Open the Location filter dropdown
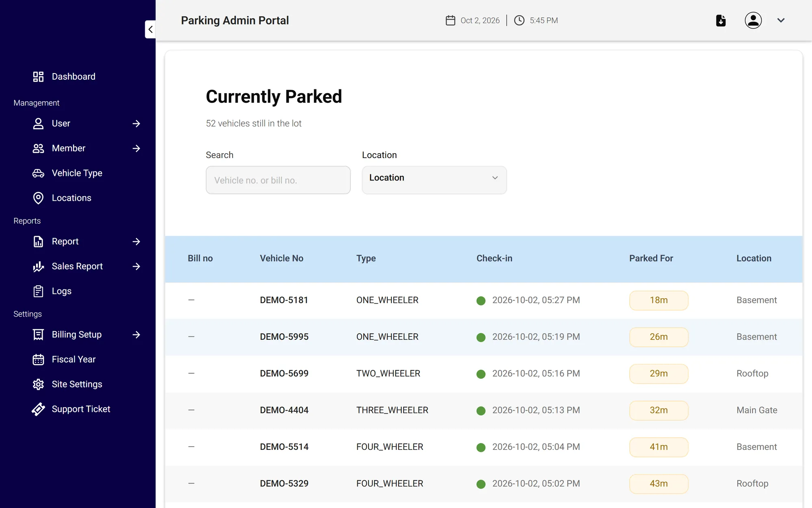This screenshot has height=508, width=812. 434,180
